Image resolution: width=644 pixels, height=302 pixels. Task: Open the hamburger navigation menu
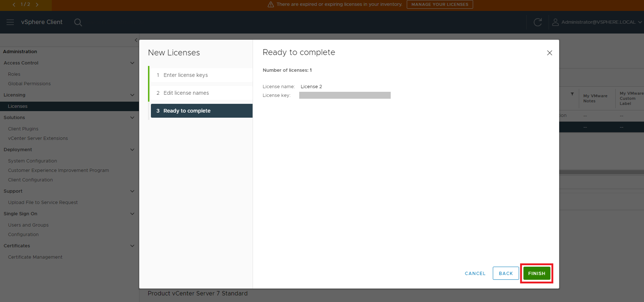pos(10,22)
